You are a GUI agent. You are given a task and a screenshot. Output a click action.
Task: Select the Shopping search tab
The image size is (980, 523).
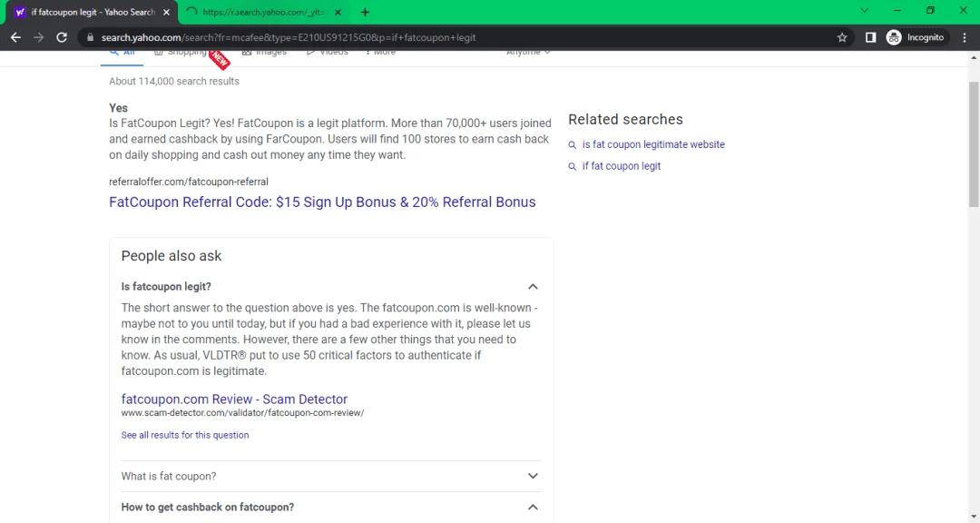pyautogui.click(x=180, y=52)
